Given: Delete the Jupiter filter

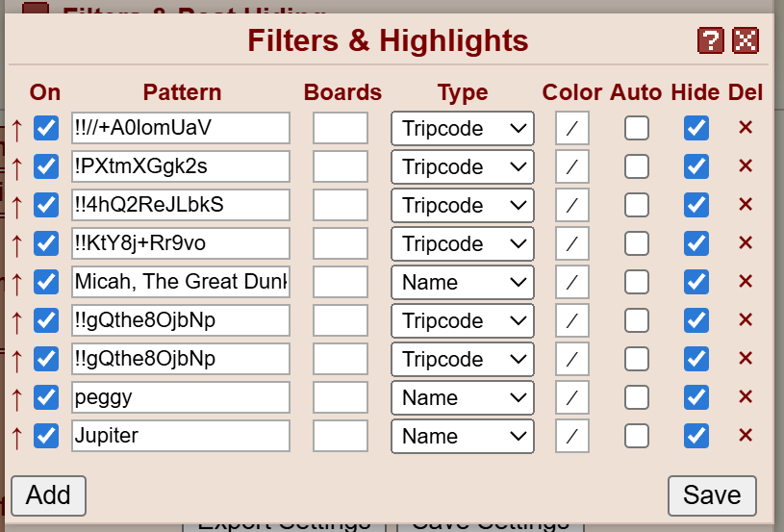Looking at the screenshot, I should point(746,435).
